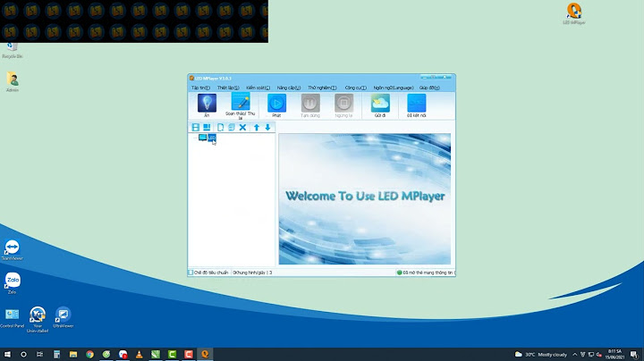The width and height of the screenshot is (644, 361).
Task: Open the 'Công cụ' tools menu
Action: [x=355, y=88]
